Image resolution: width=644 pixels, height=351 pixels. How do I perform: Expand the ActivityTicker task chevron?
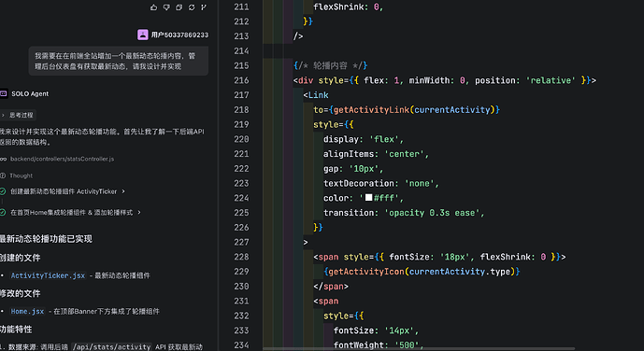pyautogui.click(x=123, y=191)
